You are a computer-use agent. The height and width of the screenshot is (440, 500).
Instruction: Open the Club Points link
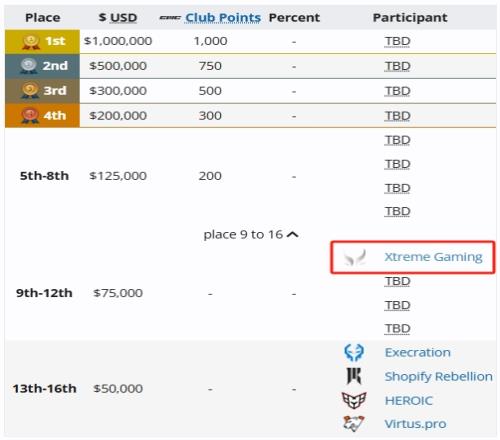point(223,18)
